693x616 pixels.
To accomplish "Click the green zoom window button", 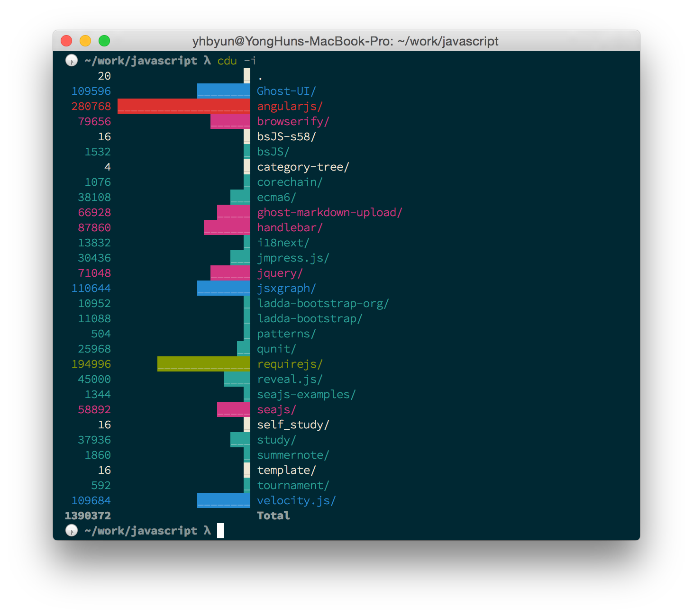I will (x=104, y=41).
